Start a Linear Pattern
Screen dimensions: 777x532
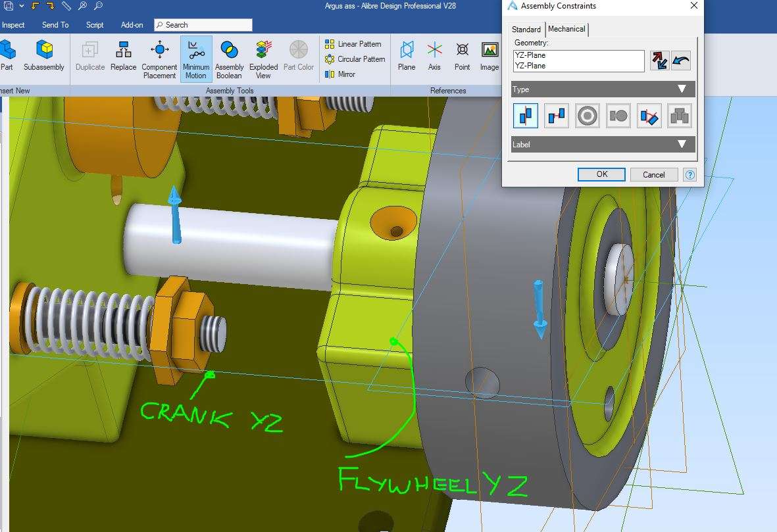(x=353, y=44)
